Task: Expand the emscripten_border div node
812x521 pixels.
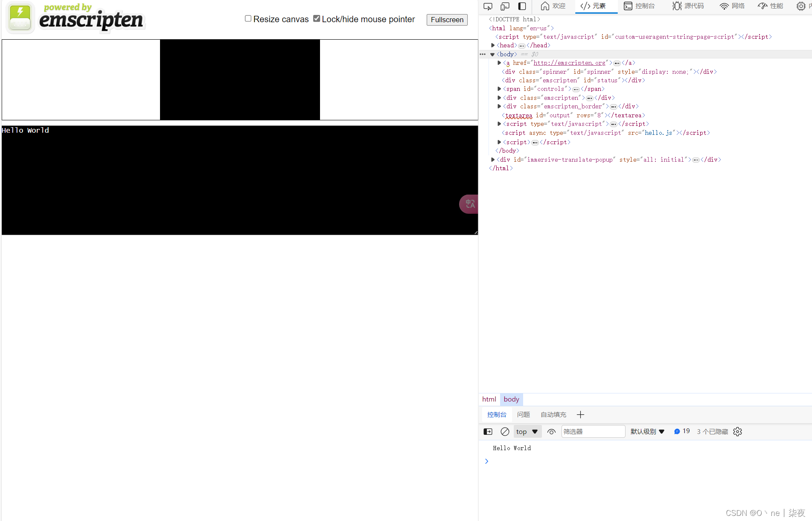Action: coord(499,106)
